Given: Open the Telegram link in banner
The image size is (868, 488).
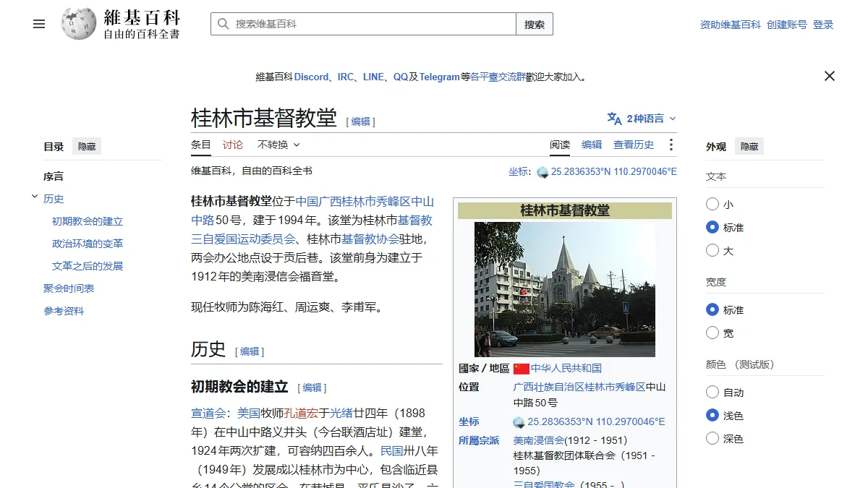Looking at the screenshot, I should point(440,77).
